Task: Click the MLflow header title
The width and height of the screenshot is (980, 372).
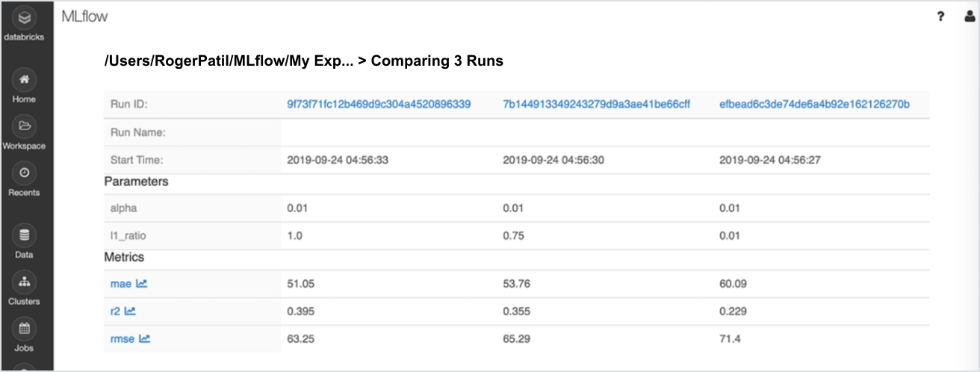Action: click(85, 16)
